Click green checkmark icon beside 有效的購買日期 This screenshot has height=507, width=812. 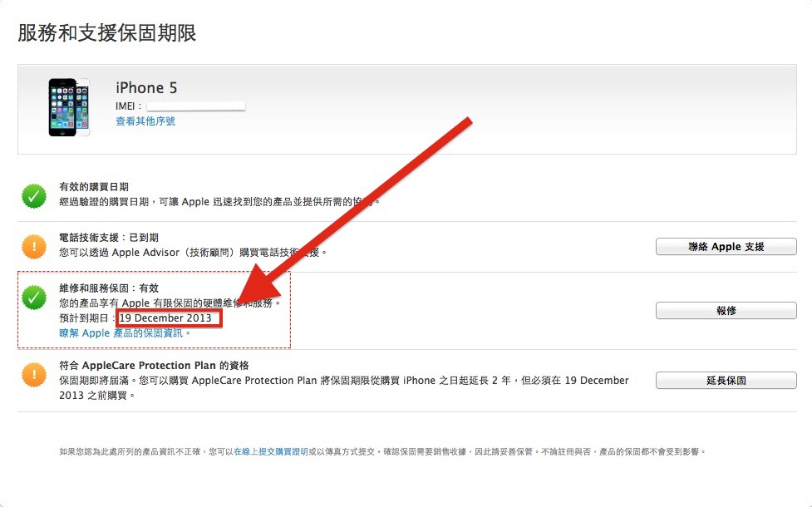[x=34, y=196]
